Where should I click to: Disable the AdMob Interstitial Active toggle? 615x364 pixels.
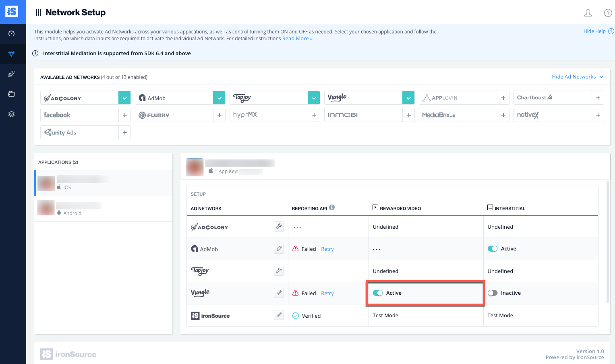point(493,248)
